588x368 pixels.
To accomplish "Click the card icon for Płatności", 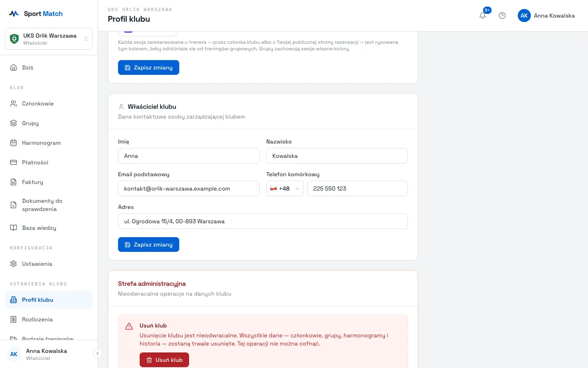I will point(13,162).
